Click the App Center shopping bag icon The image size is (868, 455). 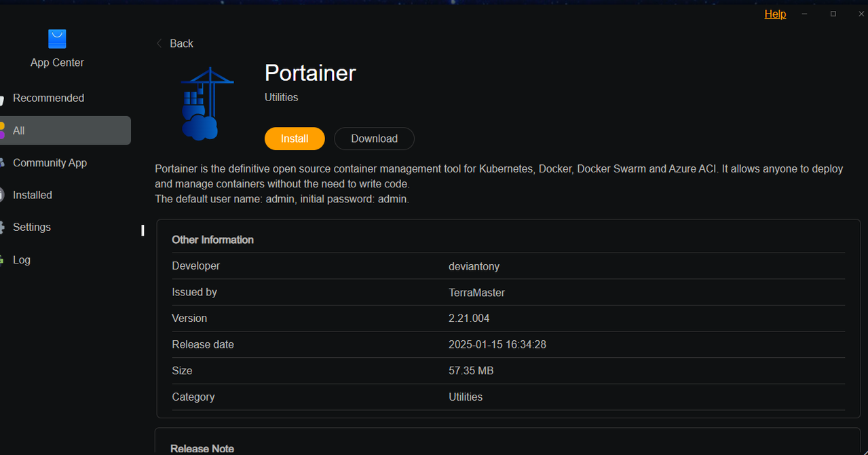[57, 39]
